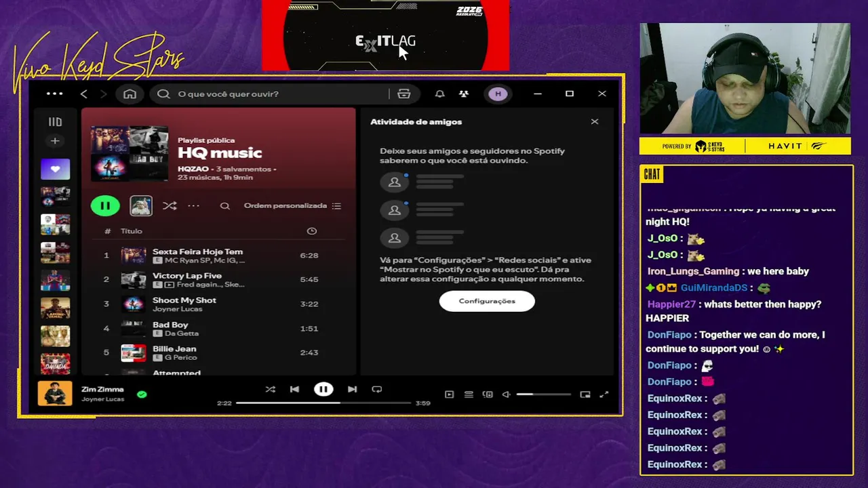The width and height of the screenshot is (868, 488).
Task: Open the play queue icon
Action: click(469, 394)
